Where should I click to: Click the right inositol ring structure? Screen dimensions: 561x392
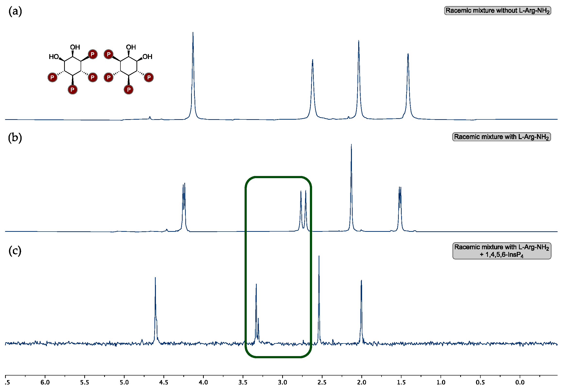(x=129, y=66)
